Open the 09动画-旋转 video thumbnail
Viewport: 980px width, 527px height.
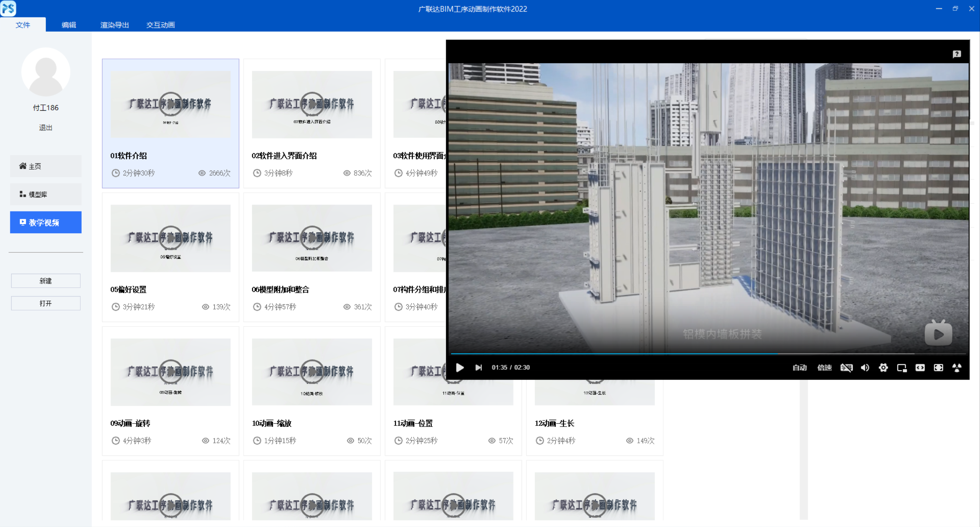[170, 372]
